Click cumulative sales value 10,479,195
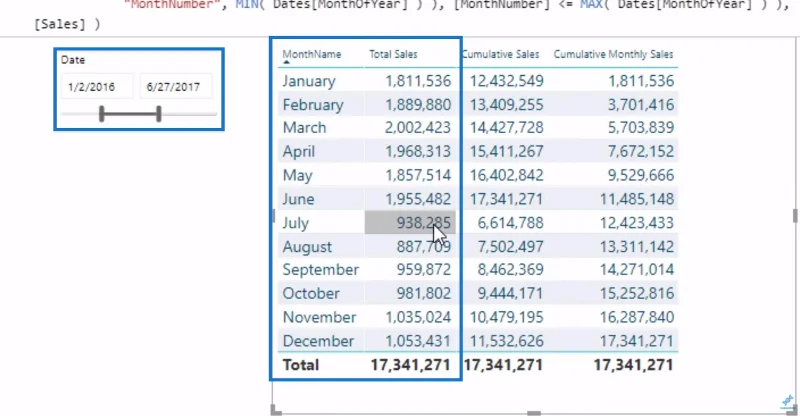Image resolution: width=800 pixels, height=416 pixels. (x=506, y=317)
